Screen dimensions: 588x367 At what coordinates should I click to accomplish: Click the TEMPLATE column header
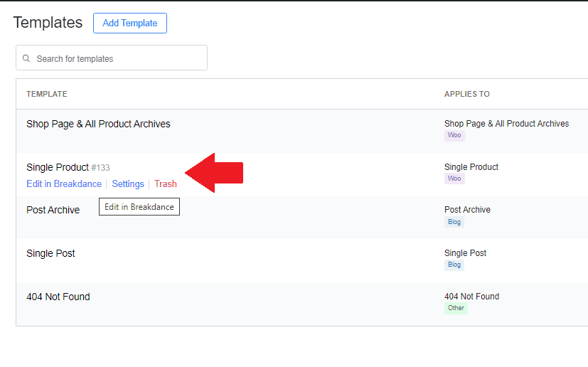pos(47,94)
